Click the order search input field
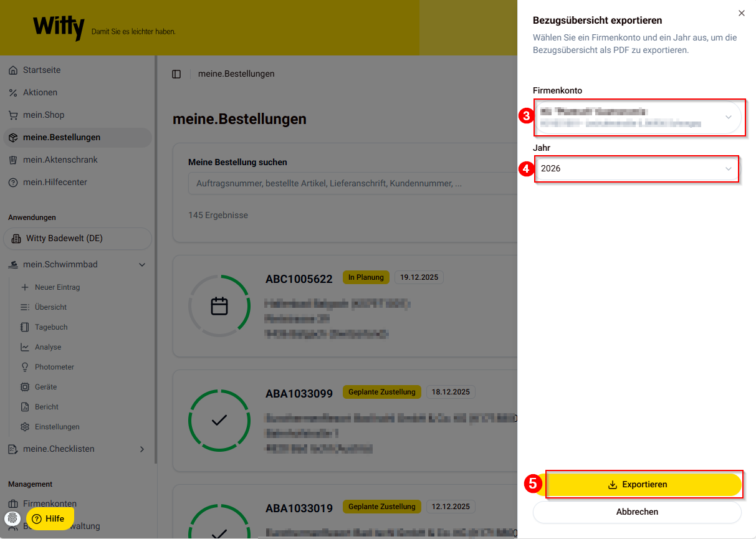This screenshot has height=539, width=756. pyautogui.click(x=353, y=184)
